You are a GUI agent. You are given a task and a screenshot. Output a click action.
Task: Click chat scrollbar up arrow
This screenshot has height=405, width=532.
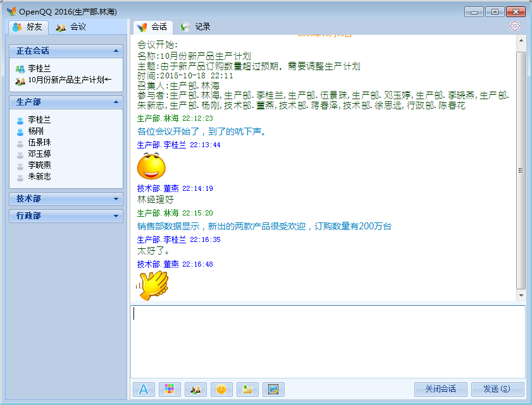click(521, 40)
